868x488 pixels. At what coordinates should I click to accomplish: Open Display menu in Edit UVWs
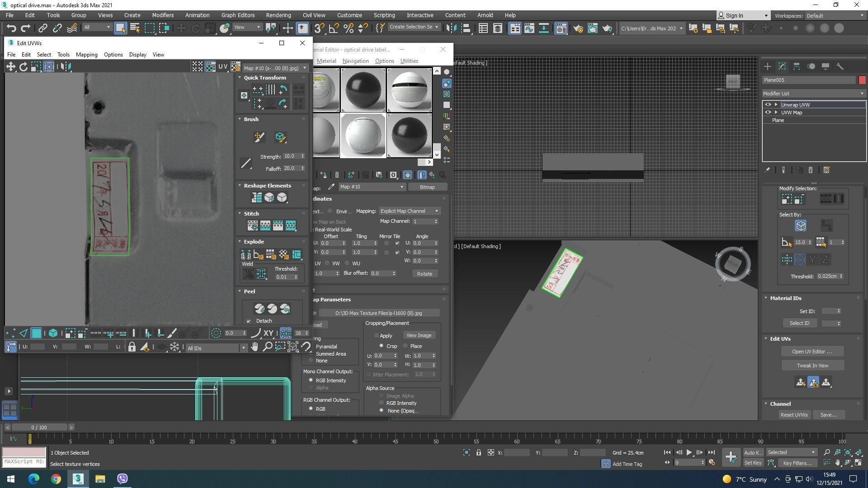pos(137,55)
